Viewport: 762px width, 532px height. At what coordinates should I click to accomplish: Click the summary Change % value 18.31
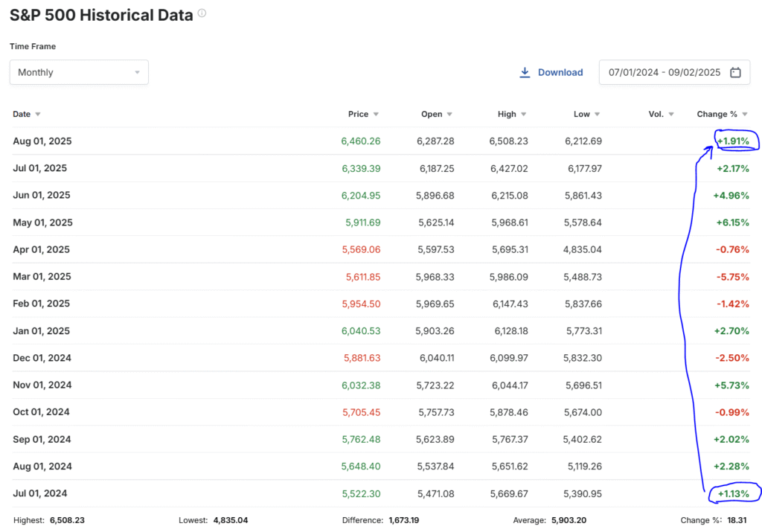pyautogui.click(x=737, y=520)
